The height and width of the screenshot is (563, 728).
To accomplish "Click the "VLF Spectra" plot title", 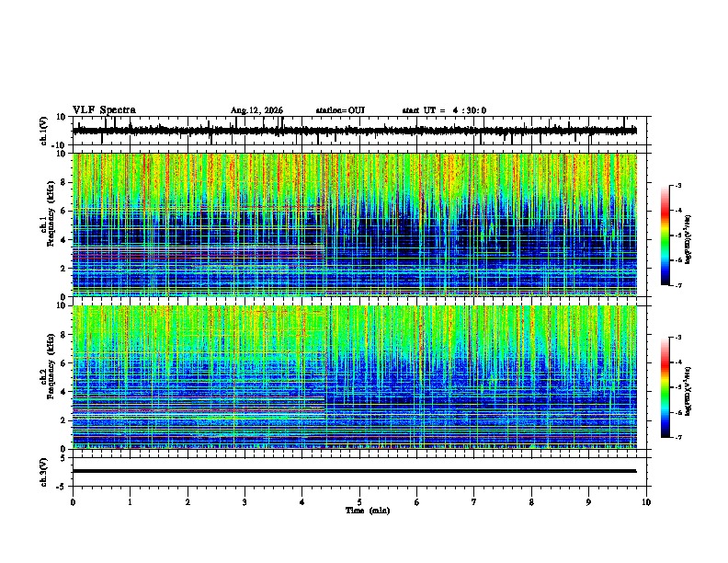I will 104,110.
